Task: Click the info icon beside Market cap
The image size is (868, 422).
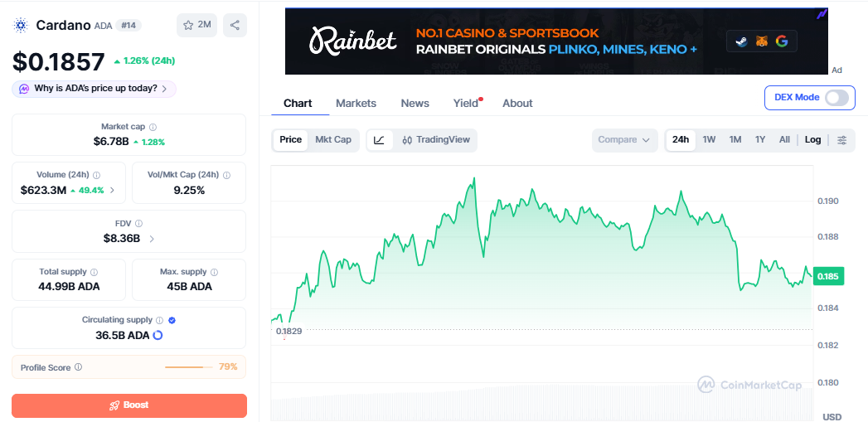Action: pos(153,127)
